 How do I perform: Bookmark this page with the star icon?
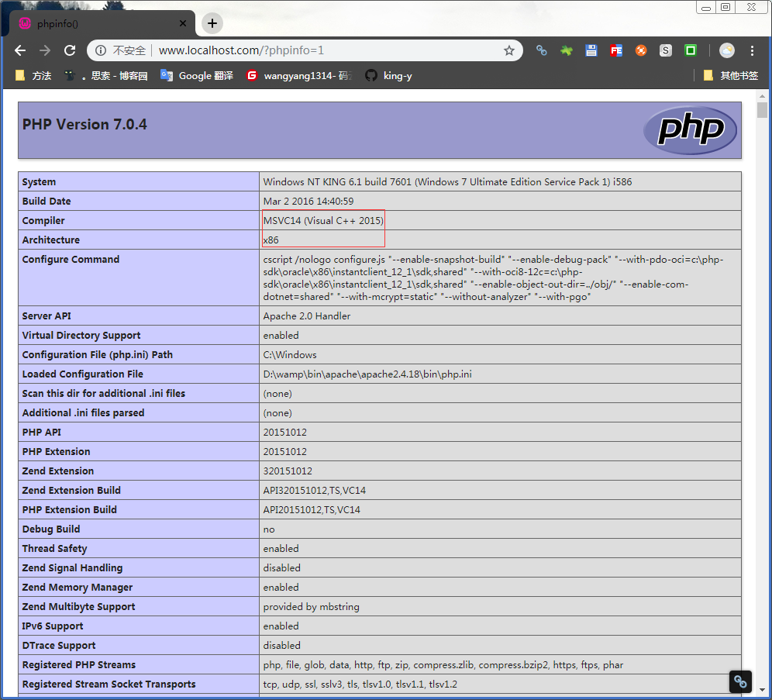[509, 50]
